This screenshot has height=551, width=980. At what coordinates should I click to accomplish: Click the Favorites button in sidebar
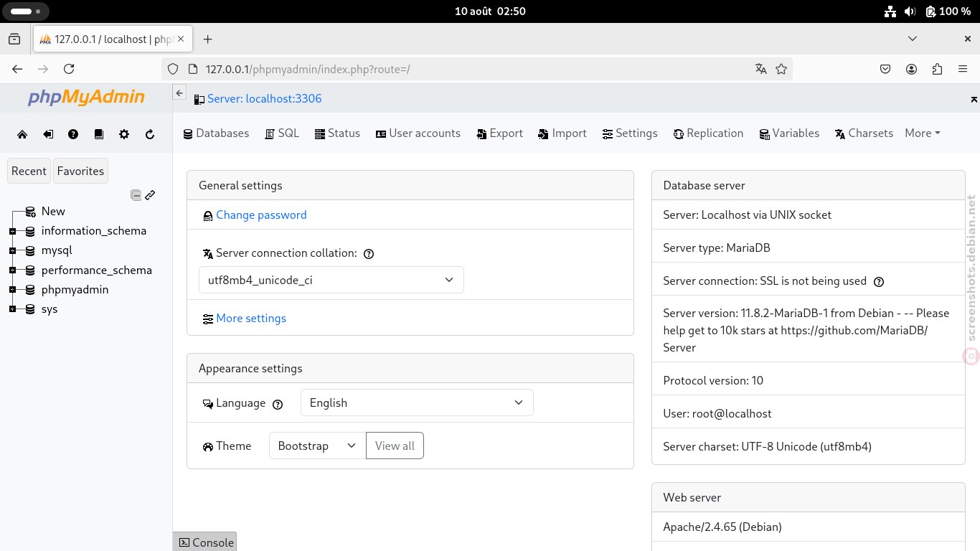tap(80, 171)
